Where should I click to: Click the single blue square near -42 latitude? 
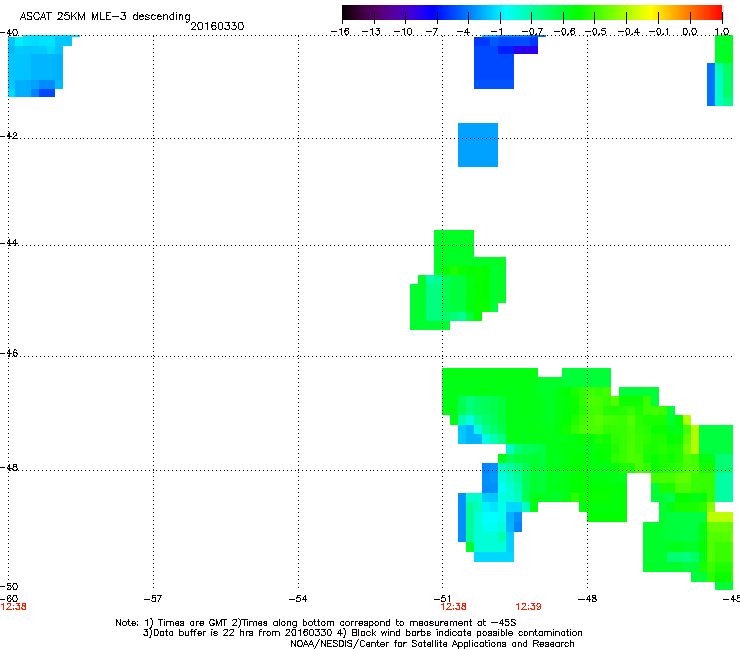(x=478, y=145)
